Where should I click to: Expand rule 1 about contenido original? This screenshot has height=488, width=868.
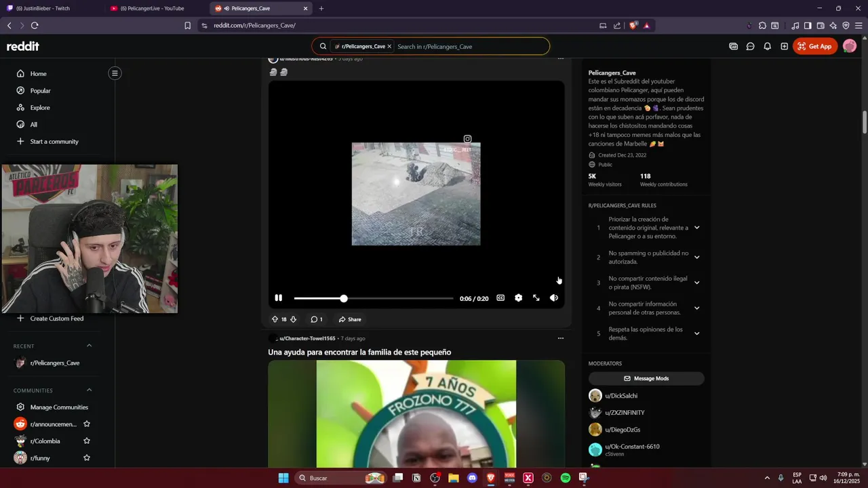coord(696,228)
